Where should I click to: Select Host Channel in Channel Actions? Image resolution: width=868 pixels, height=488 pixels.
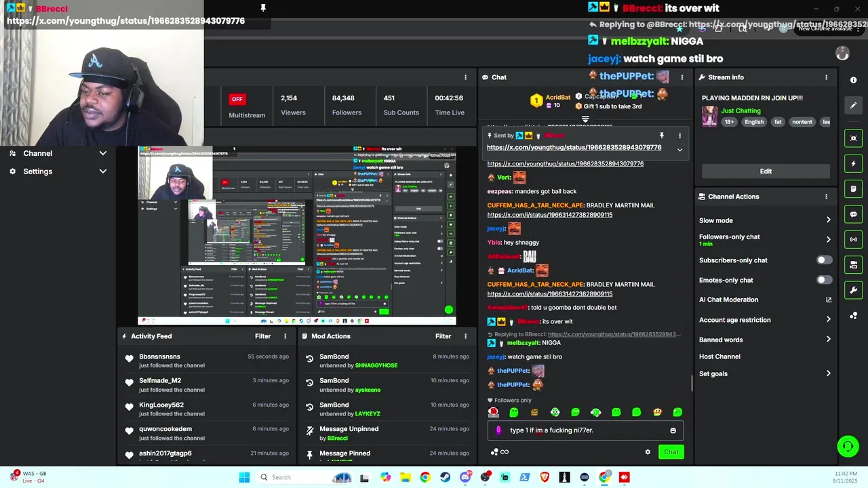tap(719, 357)
